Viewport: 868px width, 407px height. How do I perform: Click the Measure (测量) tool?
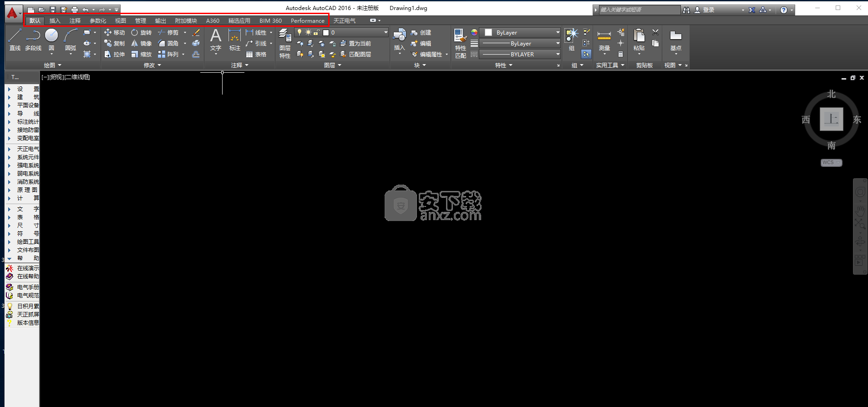click(x=604, y=40)
